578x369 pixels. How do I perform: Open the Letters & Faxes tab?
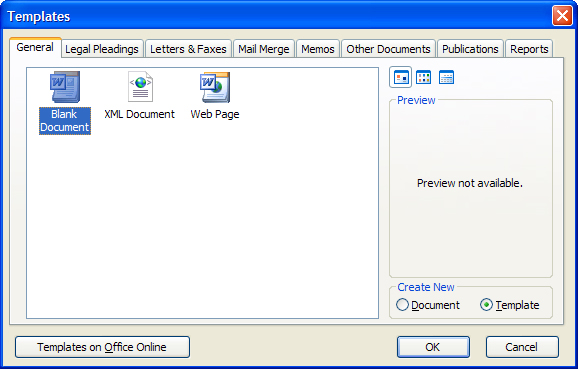(188, 49)
